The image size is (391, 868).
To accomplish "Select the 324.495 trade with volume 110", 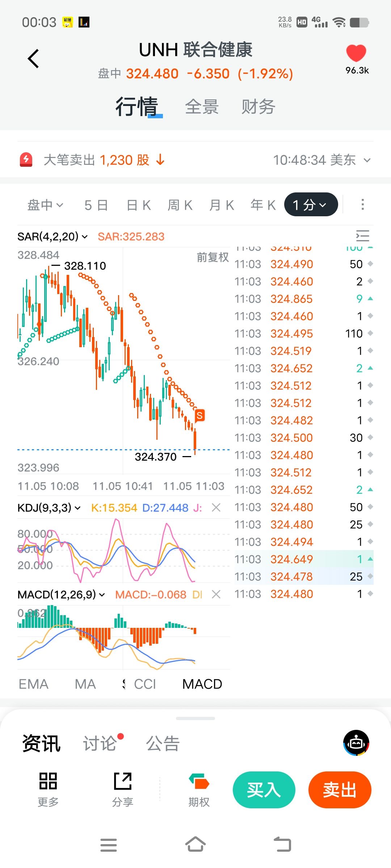I will [x=304, y=334].
